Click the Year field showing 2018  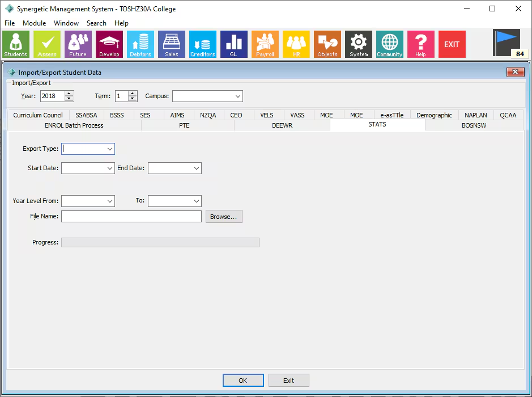tap(52, 96)
